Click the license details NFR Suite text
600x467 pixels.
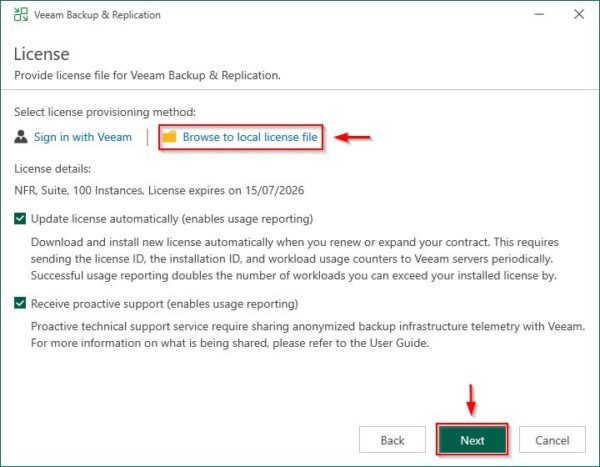click(159, 190)
